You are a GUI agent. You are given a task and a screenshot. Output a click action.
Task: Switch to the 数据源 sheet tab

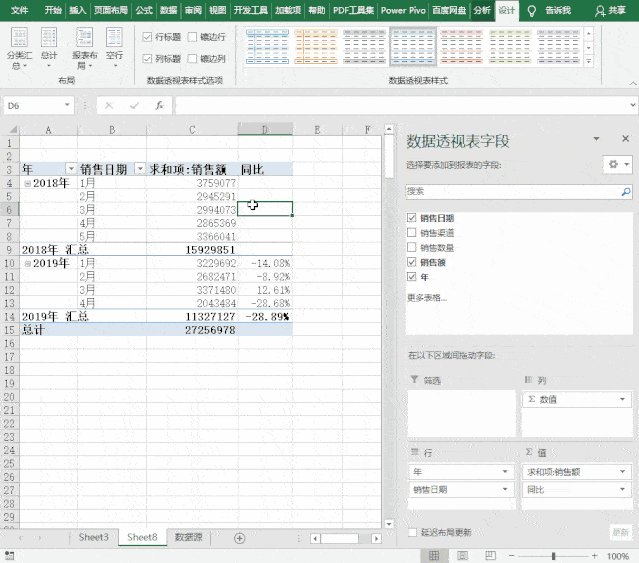tap(187, 537)
